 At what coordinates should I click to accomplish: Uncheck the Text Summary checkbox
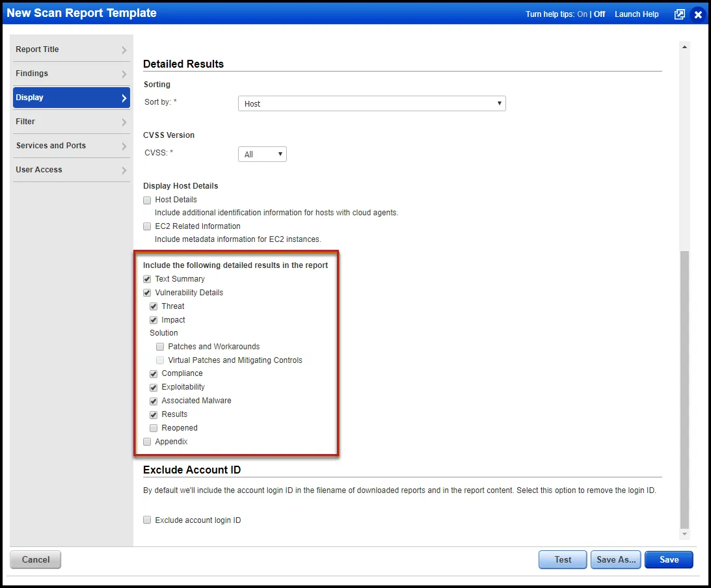point(147,279)
